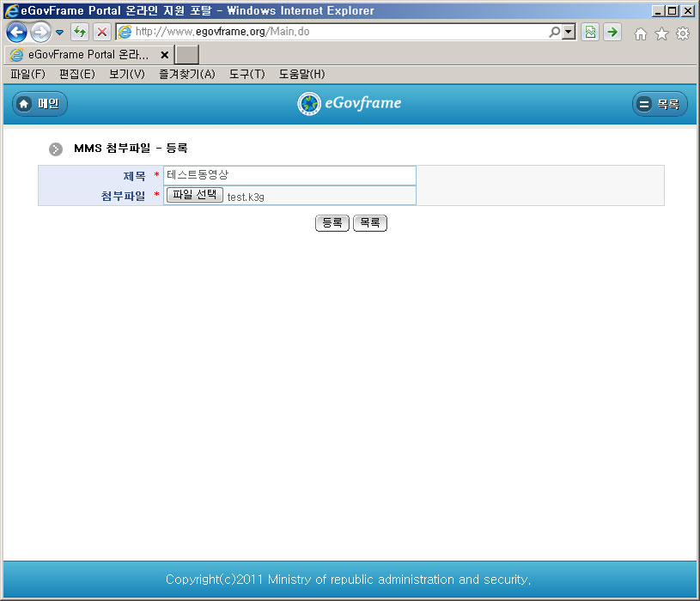Click the 등록 submit button
Image resolution: width=700 pixels, height=601 pixels.
pos(332,223)
